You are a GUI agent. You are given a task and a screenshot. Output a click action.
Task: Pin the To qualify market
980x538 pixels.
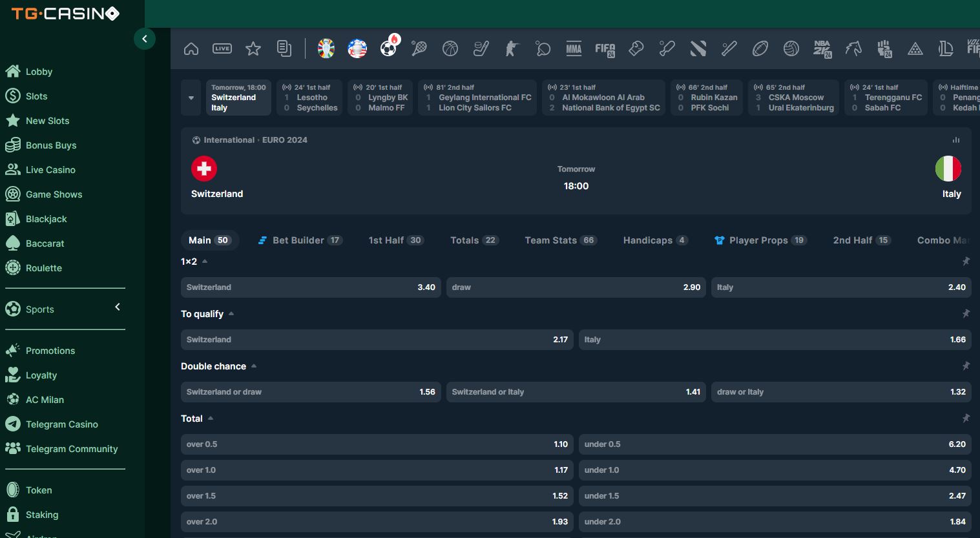(x=966, y=314)
